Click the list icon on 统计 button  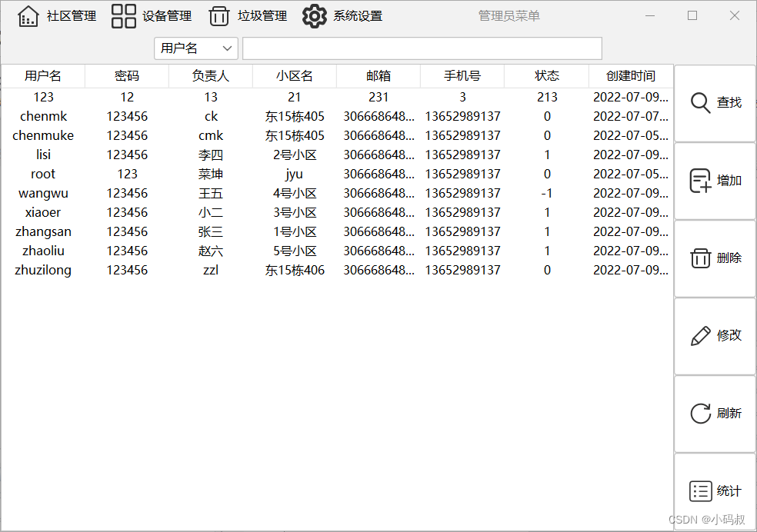[700, 491]
